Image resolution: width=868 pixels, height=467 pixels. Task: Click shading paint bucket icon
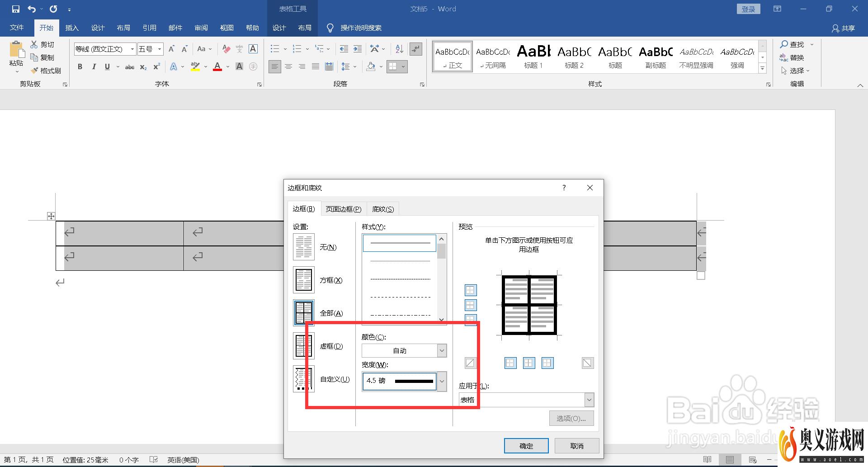[371, 66]
